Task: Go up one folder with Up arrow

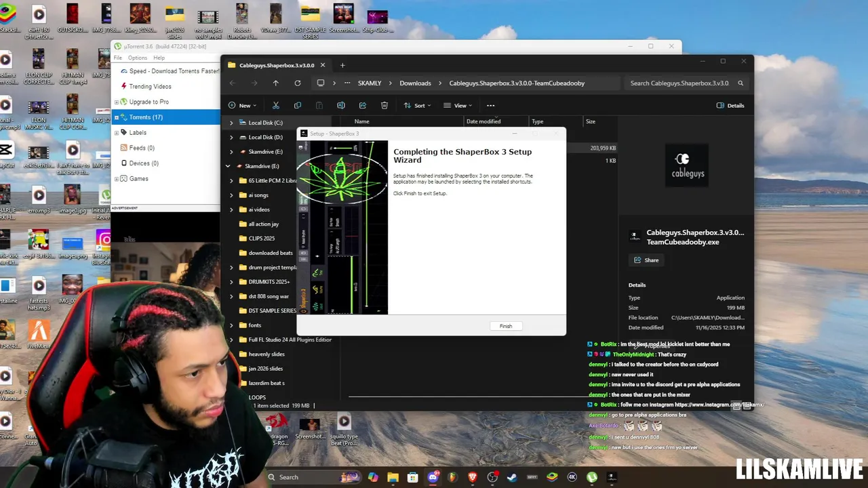Action: pos(275,83)
